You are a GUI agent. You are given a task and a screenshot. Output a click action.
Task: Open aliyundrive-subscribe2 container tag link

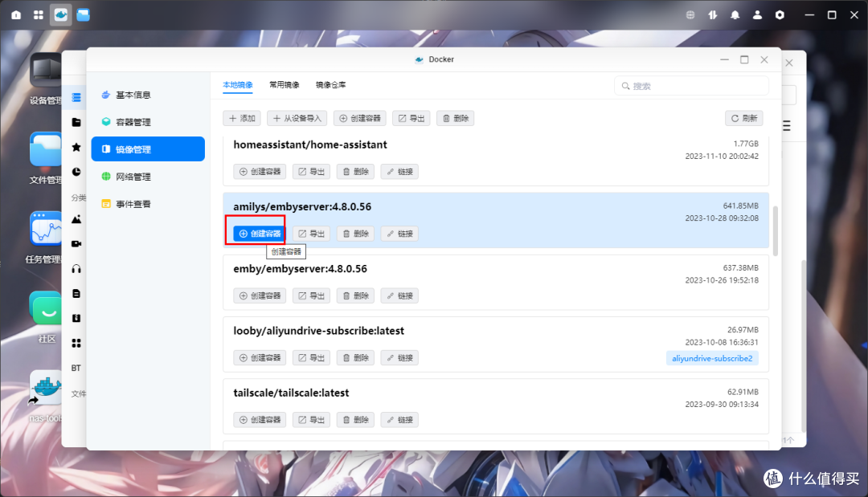click(x=712, y=358)
